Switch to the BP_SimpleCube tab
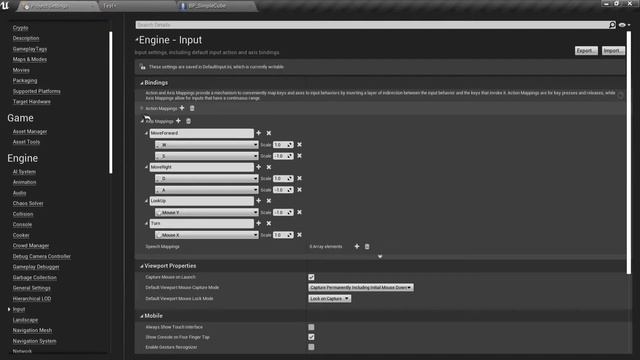Viewport: 640px width, 360px height. pos(216,6)
